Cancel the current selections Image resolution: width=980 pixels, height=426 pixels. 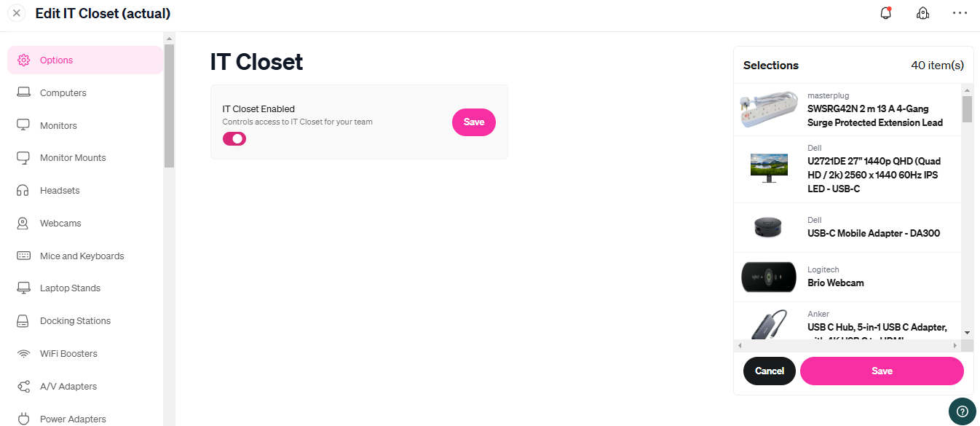[x=770, y=371]
